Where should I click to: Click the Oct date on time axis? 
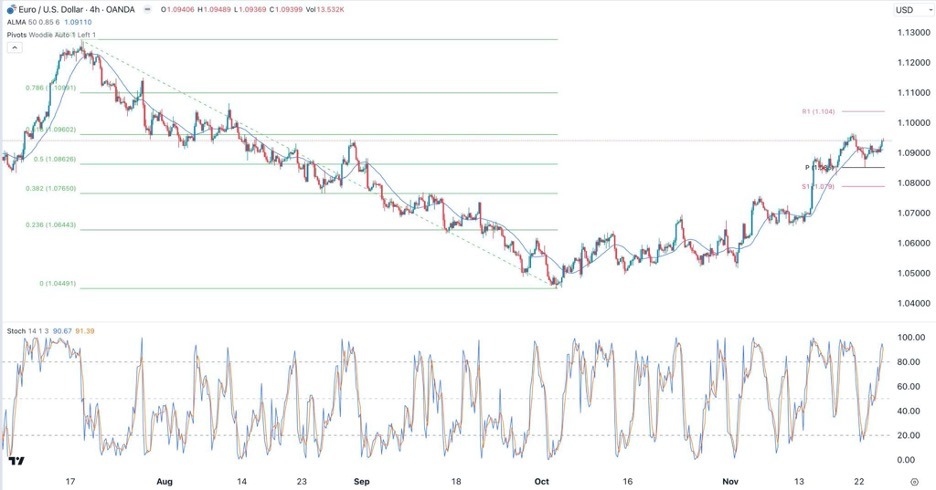coord(541,482)
